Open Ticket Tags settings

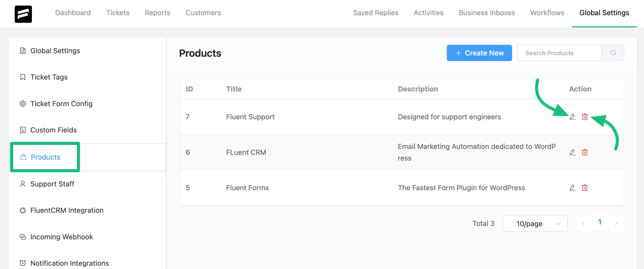pyautogui.click(x=87, y=77)
